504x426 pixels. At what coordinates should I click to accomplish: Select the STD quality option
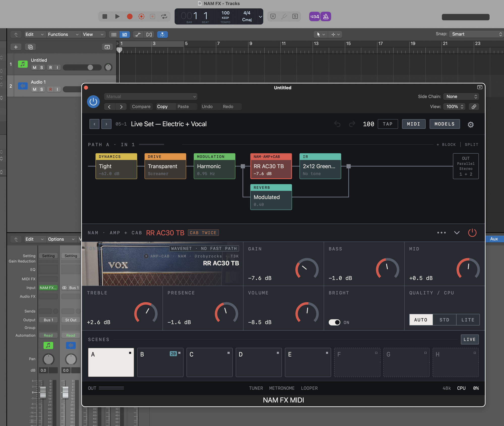click(444, 320)
